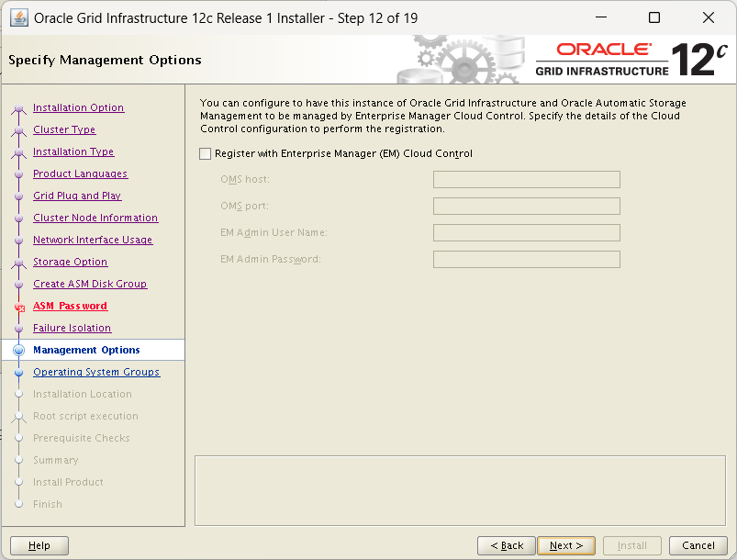The width and height of the screenshot is (737, 560).
Task: Select the current Management Options step
Action: pyautogui.click(x=86, y=351)
